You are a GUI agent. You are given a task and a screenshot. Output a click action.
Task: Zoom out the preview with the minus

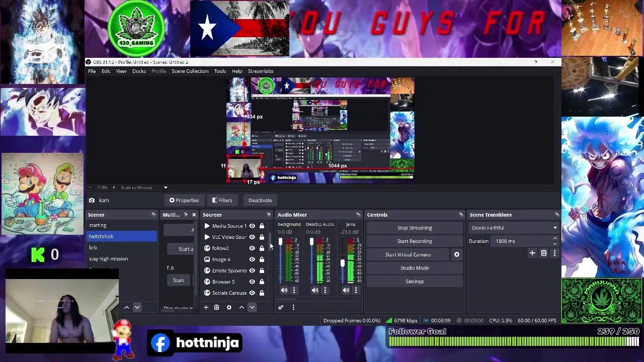click(x=91, y=188)
